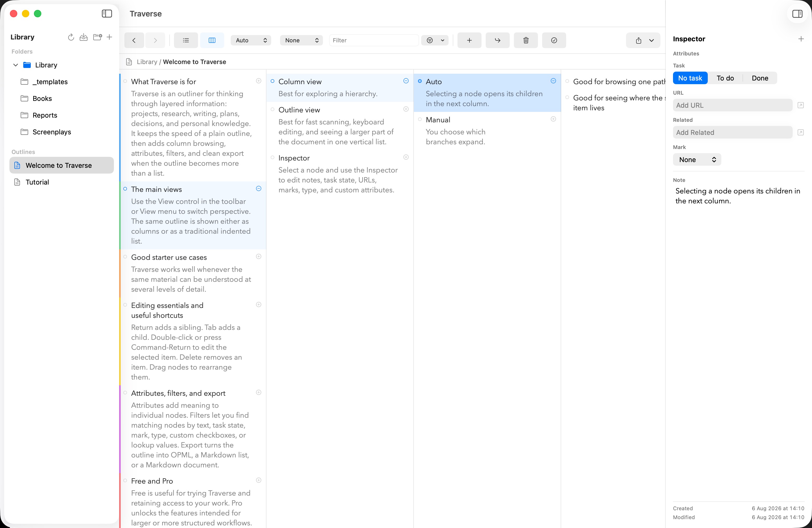Set the task state to To do
Image resolution: width=812 pixels, height=528 pixels.
pyautogui.click(x=725, y=78)
